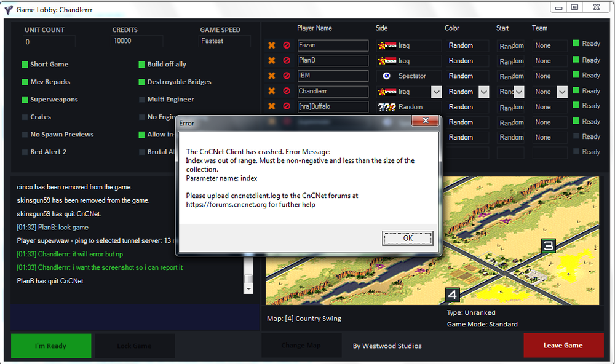Click the 'cinco has been removed' chat line
The image size is (615, 364).
[74, 187]
